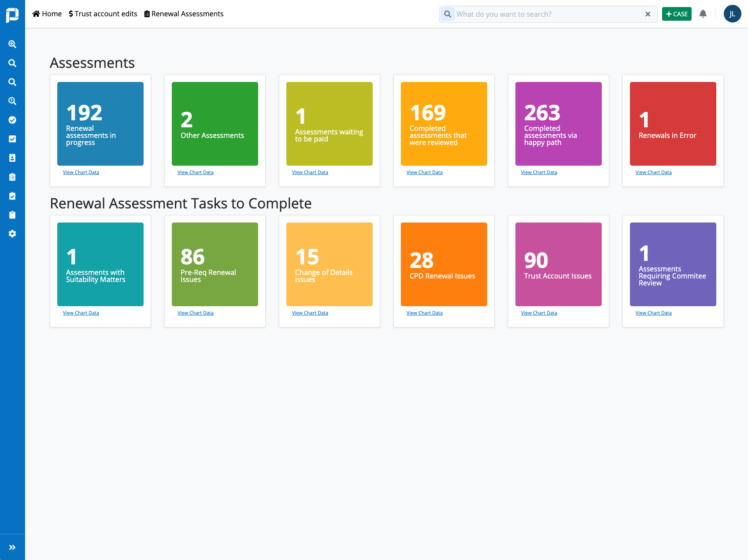Open the JL user avatar menu

(732, 14)
